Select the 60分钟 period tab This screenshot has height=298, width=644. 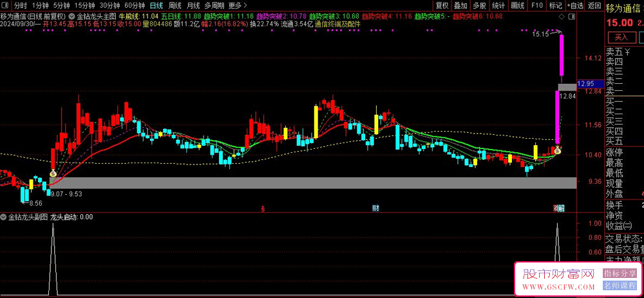(x=135, y=5)
